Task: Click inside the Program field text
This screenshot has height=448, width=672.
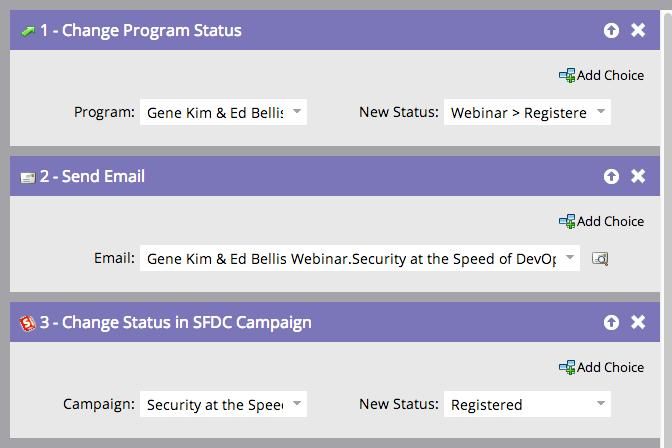Action: click(215, 113)
